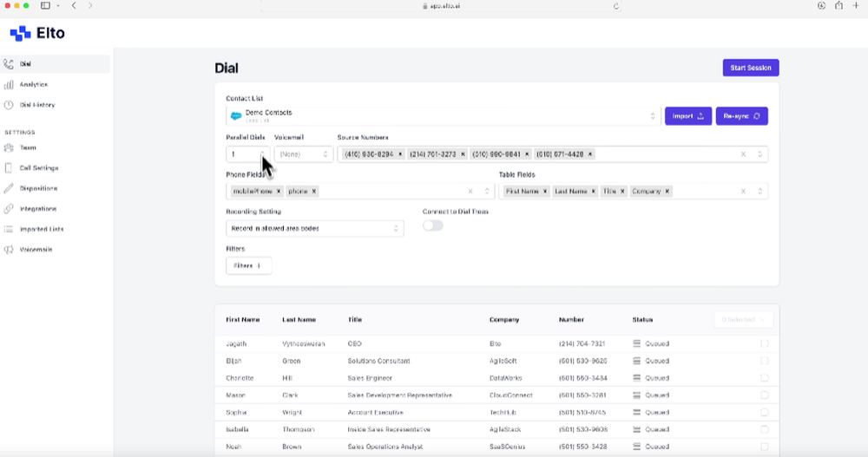Click the browser share icon
868x457 pixels.
tap(839, 5)
